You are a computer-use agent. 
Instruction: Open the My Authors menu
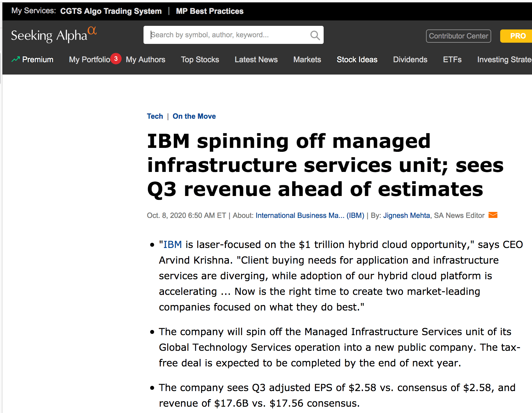click(x=146, y=60)
